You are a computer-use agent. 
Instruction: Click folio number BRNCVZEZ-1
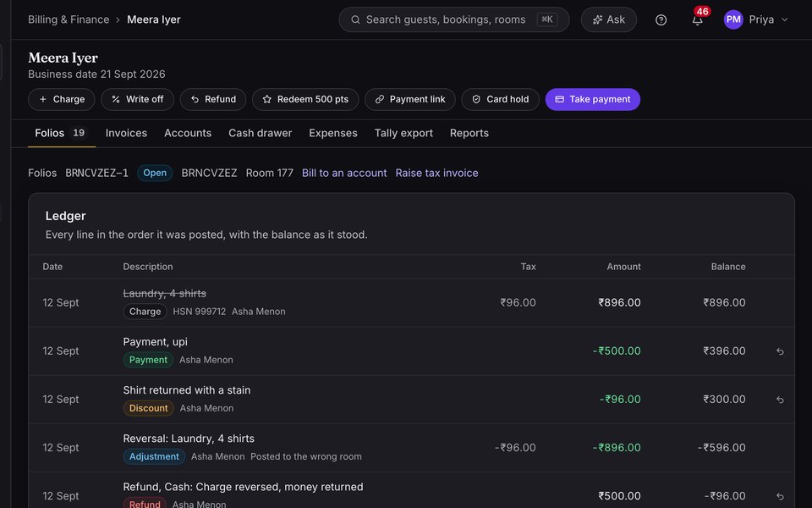(96, 173)
